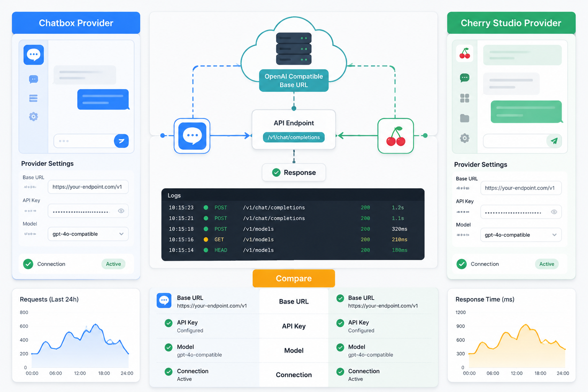The height and width of the screenshot is (392, 588).
Task: Click Cherry Studio Connection green check icon
Action: (462, 264)
